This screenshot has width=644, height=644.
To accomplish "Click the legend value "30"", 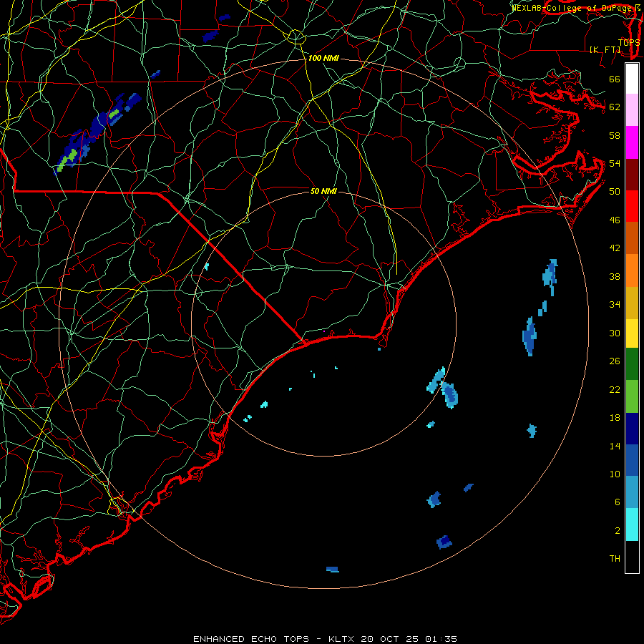I will [x=615, y=333].
